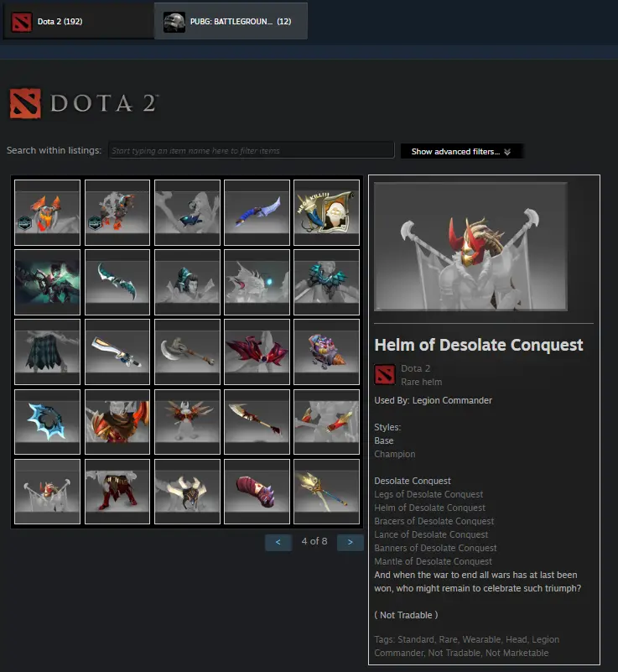Image resolution: width=618 pixels, height=672 pixels.
Task: Open the teal curved blade item
Action: coord(117,283)
